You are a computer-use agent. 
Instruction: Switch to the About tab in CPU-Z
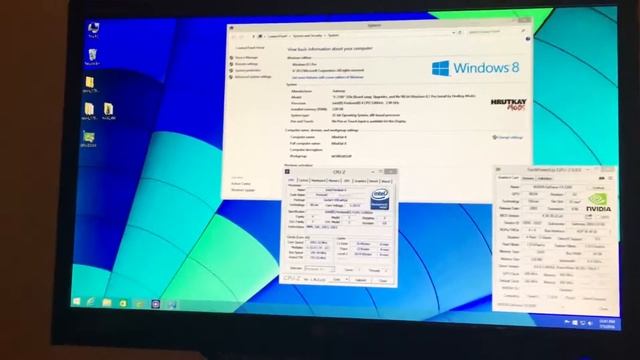(386, 181)
